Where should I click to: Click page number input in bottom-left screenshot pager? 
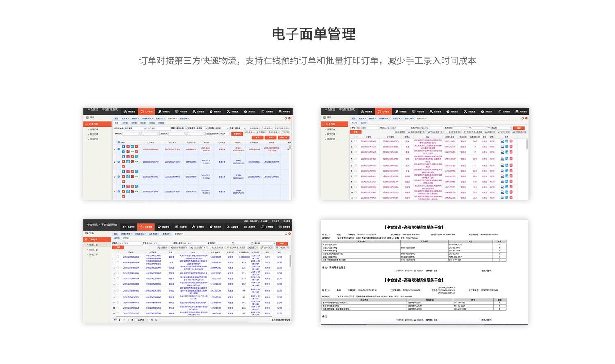[135, 320]
